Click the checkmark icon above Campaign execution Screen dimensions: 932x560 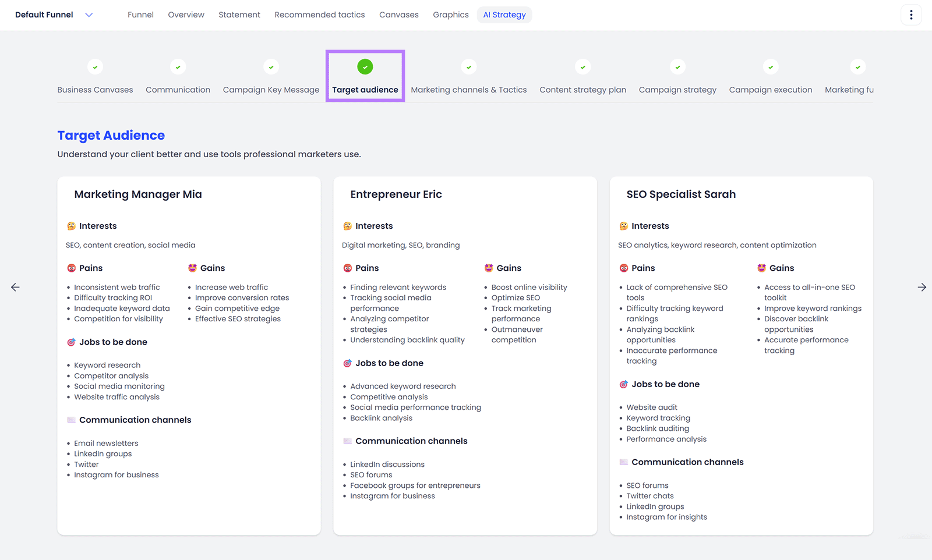coord(770,66)
